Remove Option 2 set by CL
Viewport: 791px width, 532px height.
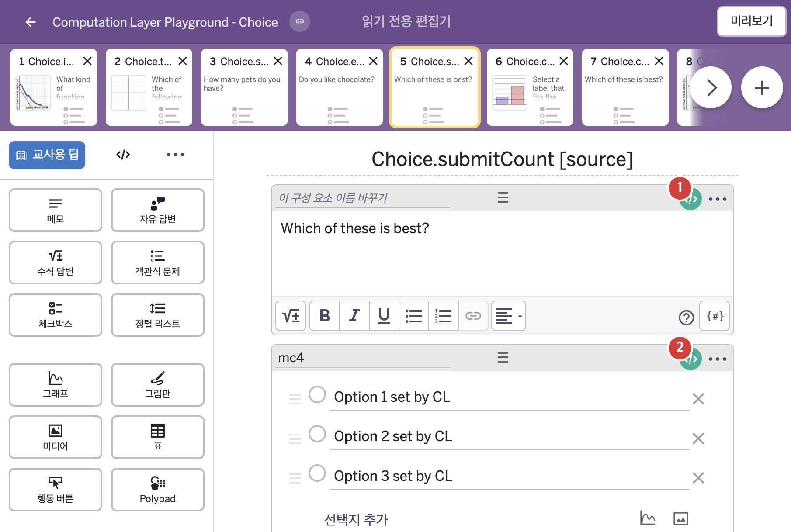point(698,438)
